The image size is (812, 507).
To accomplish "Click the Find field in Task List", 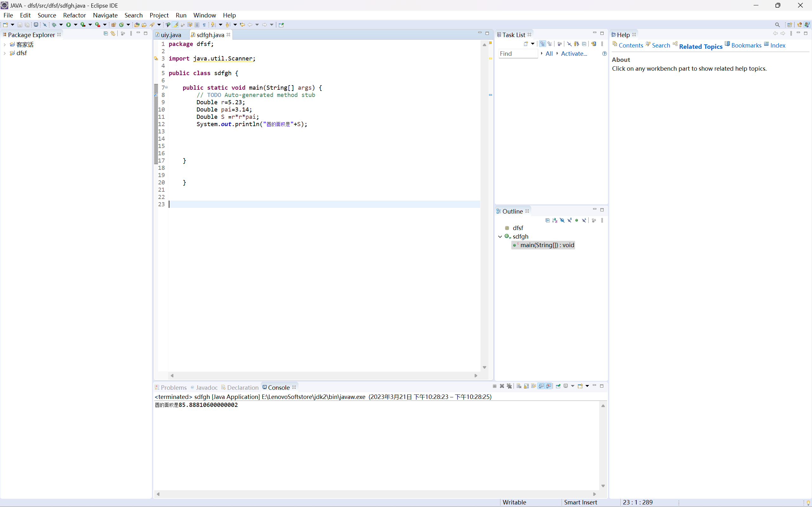I will tap(518, 54).
